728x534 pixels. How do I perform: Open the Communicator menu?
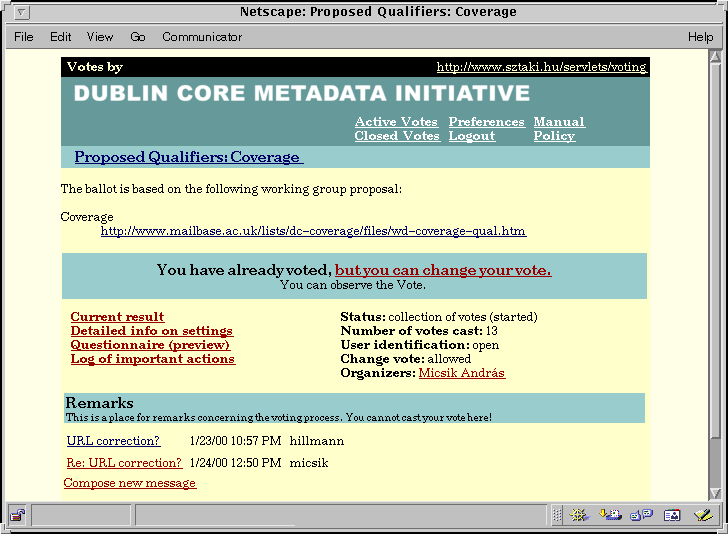tap(202, 37)
